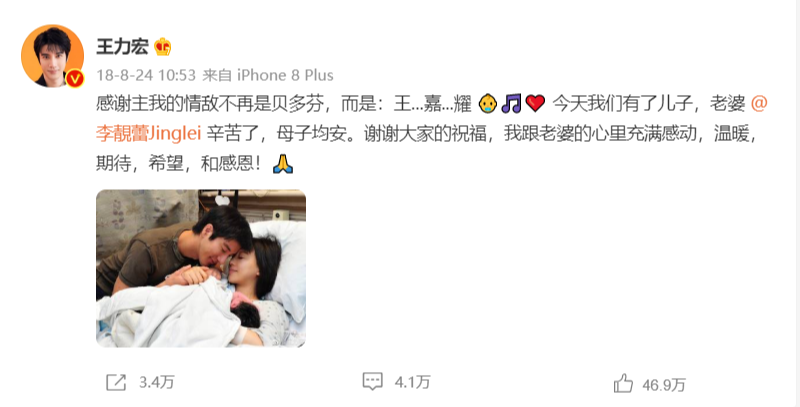Click the gold crown membership icon

[x=163, y=47]
